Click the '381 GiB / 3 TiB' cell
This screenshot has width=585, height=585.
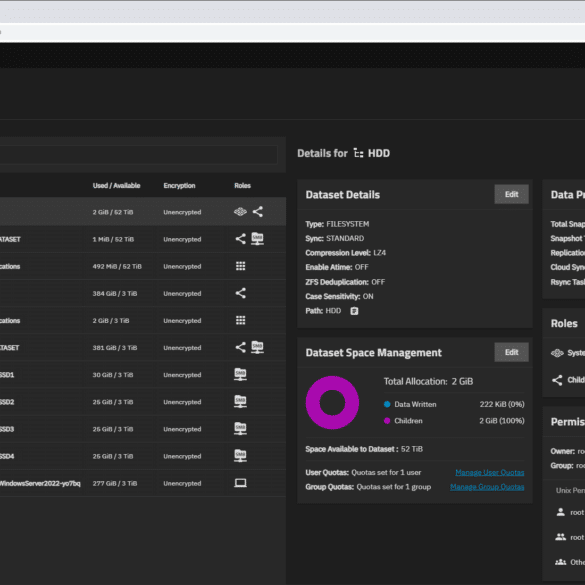(x=115, y=348)
